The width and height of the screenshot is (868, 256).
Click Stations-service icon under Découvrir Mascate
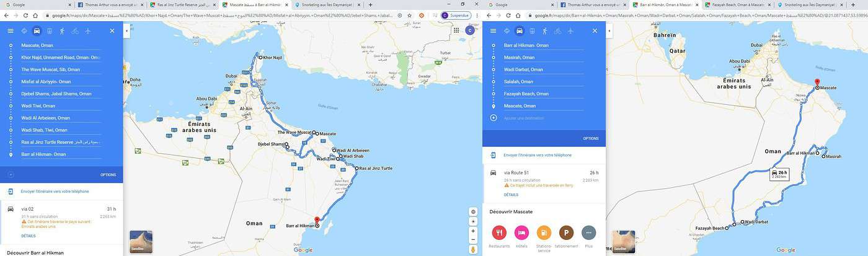[544, 232]
